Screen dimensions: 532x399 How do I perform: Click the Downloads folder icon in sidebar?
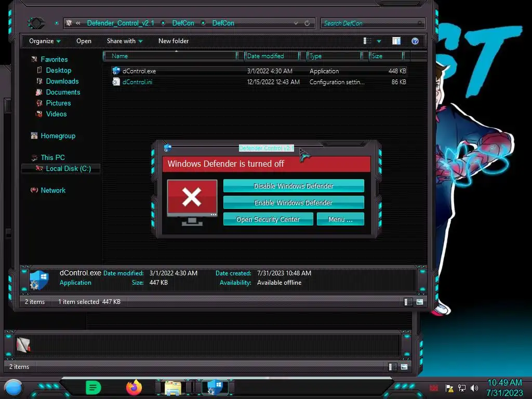(x=39, y=81)
